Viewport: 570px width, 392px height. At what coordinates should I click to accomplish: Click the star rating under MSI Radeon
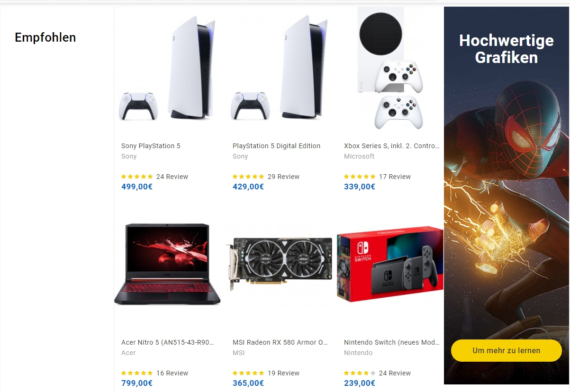(248, 373)
